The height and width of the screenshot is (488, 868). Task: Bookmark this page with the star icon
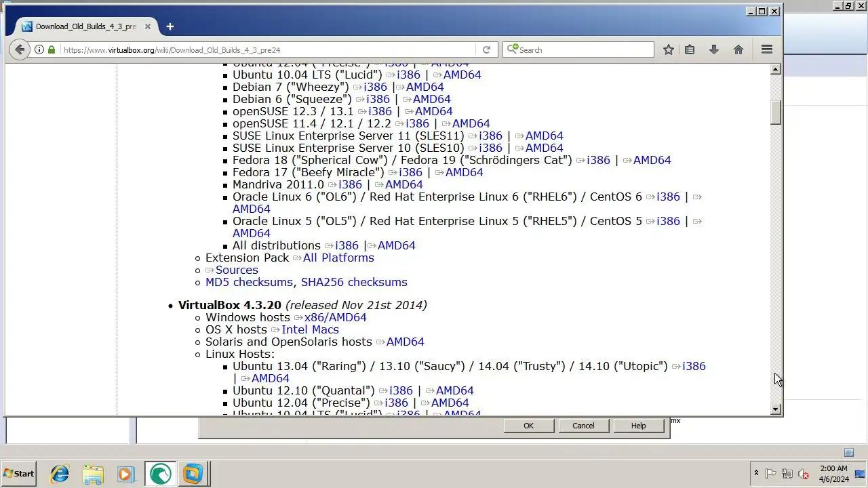coord(669,49)
